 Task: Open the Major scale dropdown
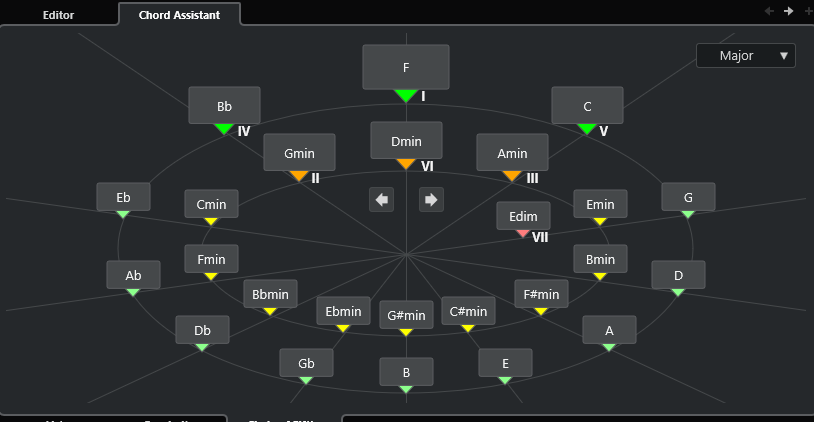(x=745, y=56)
